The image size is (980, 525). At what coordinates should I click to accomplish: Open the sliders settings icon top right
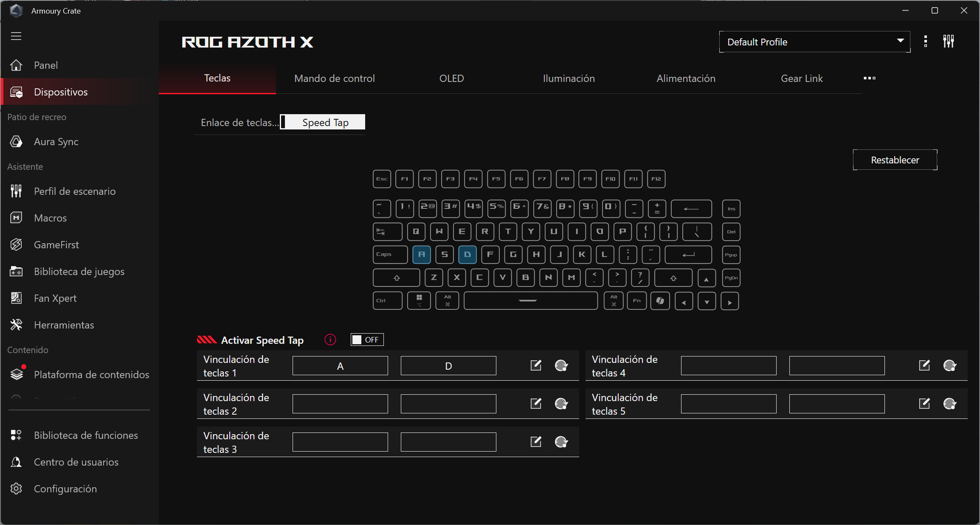pyautogui.click(x=949, y=42)
